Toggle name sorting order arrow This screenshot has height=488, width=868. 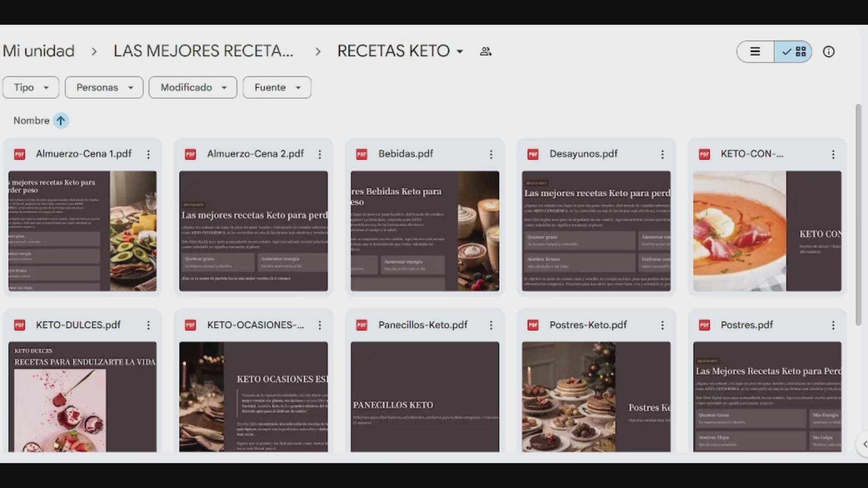pyautogui.click(x=60, y=120)
